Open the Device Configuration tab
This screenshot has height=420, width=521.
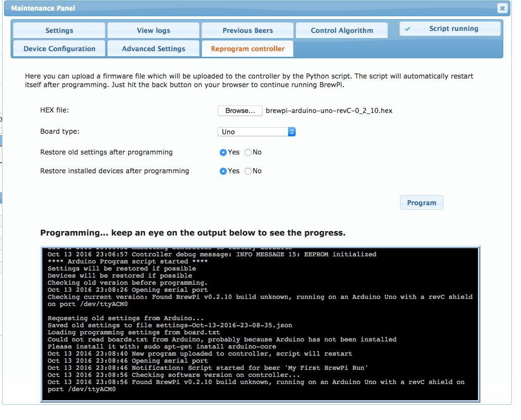pos(59,49)
